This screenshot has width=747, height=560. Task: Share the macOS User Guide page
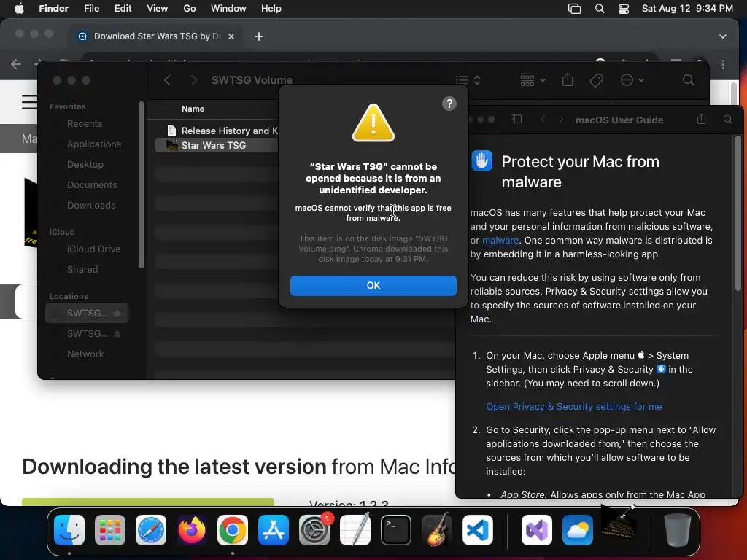[701, 119]
